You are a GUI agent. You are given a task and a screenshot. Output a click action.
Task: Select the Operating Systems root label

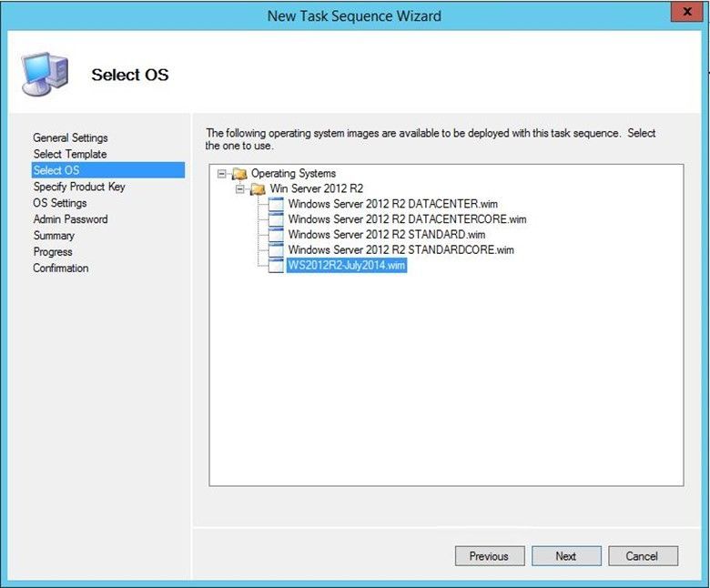click(293, 173)
